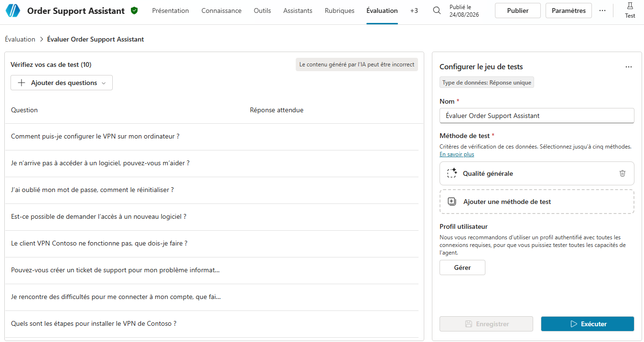Image resolution: width=644 pixels, height=342 pixels.
Task: Open Paramètres settings button
Action: point(569,11)
